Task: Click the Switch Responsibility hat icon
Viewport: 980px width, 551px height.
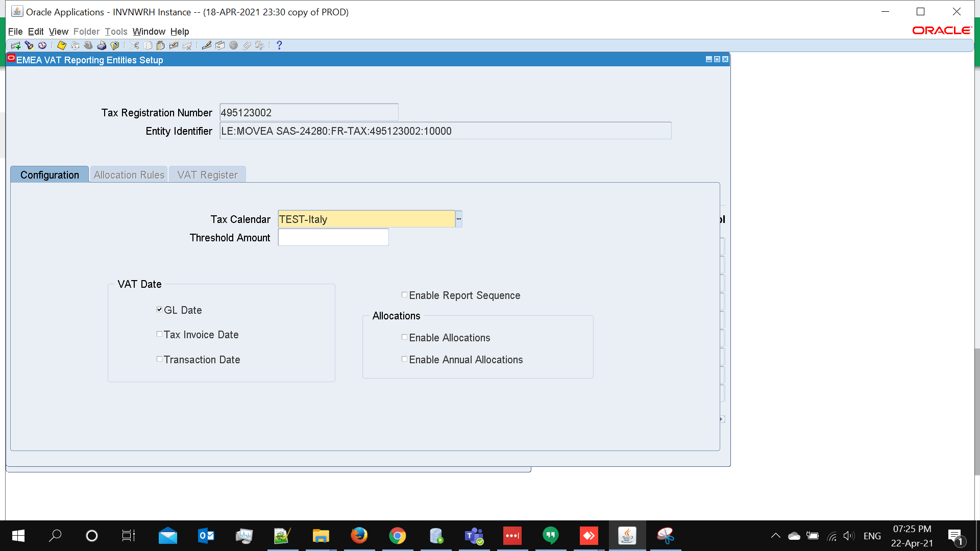Action: (88, 45)
